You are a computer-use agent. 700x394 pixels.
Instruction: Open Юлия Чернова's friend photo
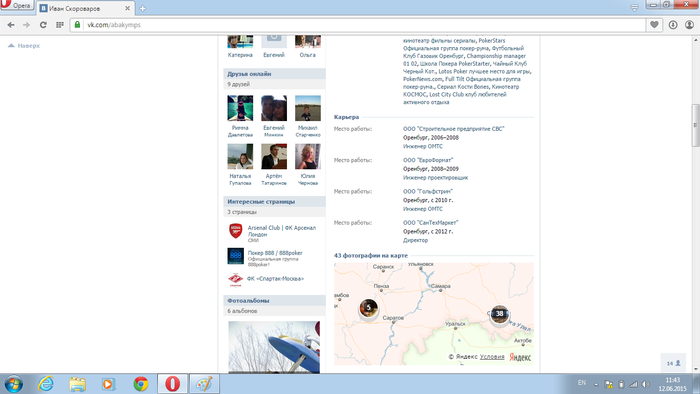pos(308,156)
